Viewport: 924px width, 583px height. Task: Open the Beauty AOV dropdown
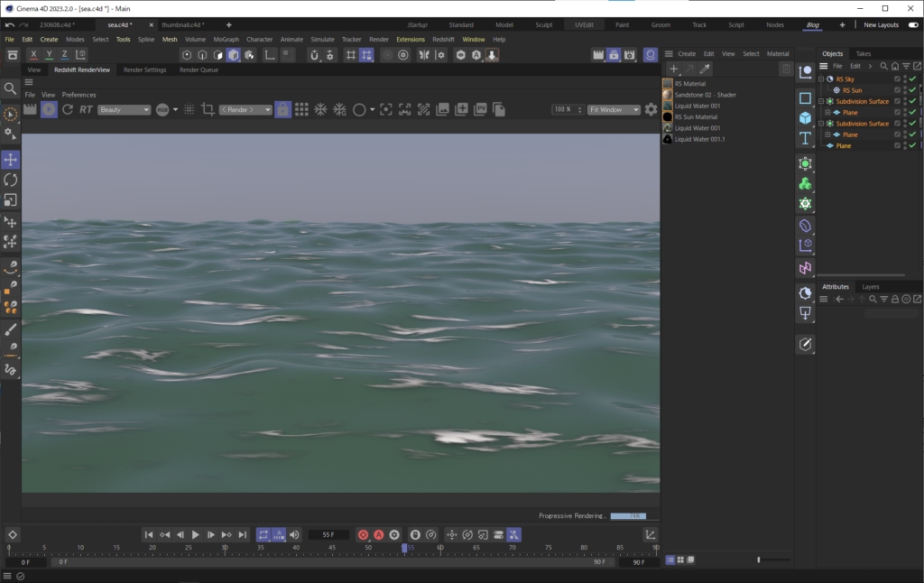pyautogui.click(x=125, y=109)
